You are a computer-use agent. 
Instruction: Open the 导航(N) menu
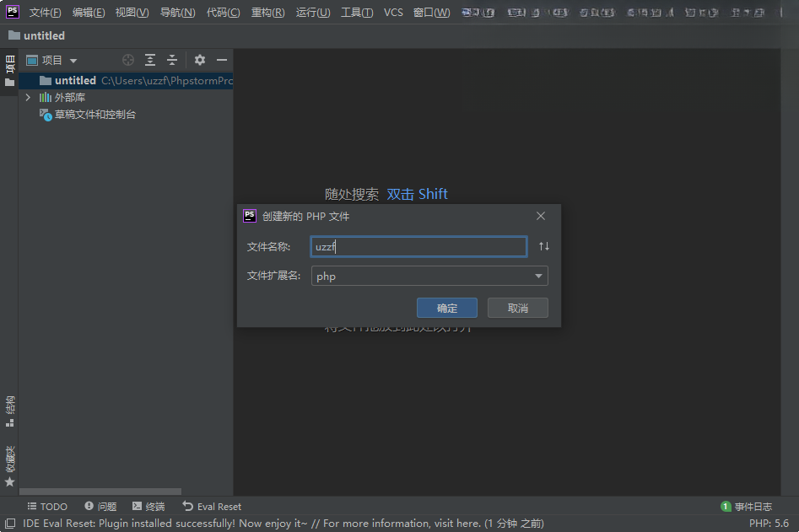pyautogui.click(x=177, y=12)
